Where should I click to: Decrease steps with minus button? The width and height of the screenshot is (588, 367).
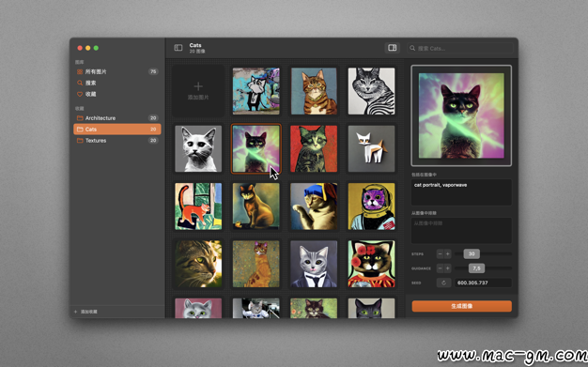click(x=441, y=253)
